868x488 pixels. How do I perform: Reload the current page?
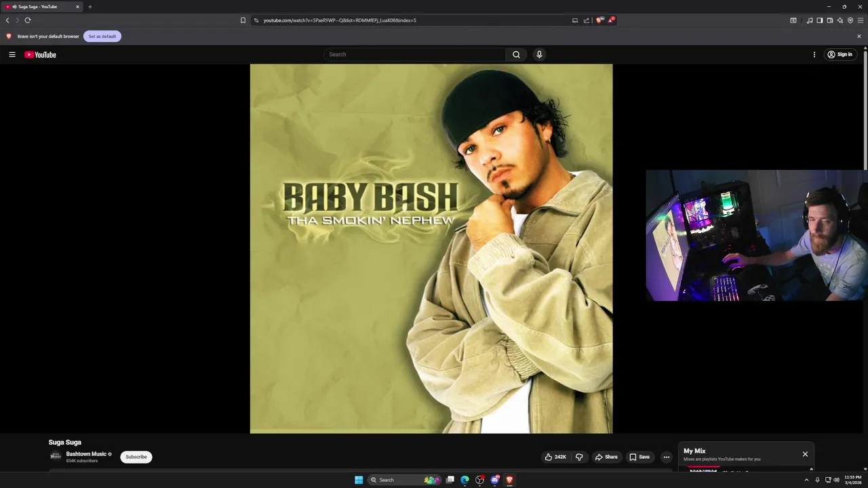click(28, 20)
